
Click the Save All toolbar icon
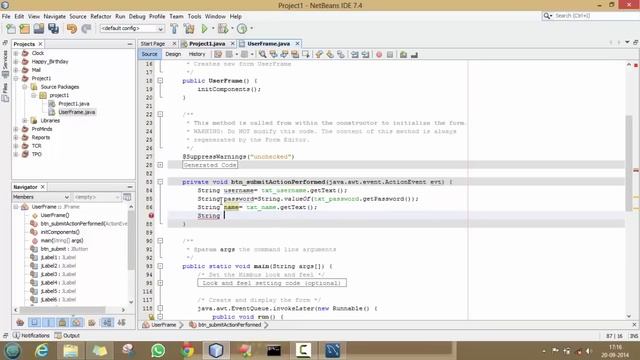(x=53, y=29)
